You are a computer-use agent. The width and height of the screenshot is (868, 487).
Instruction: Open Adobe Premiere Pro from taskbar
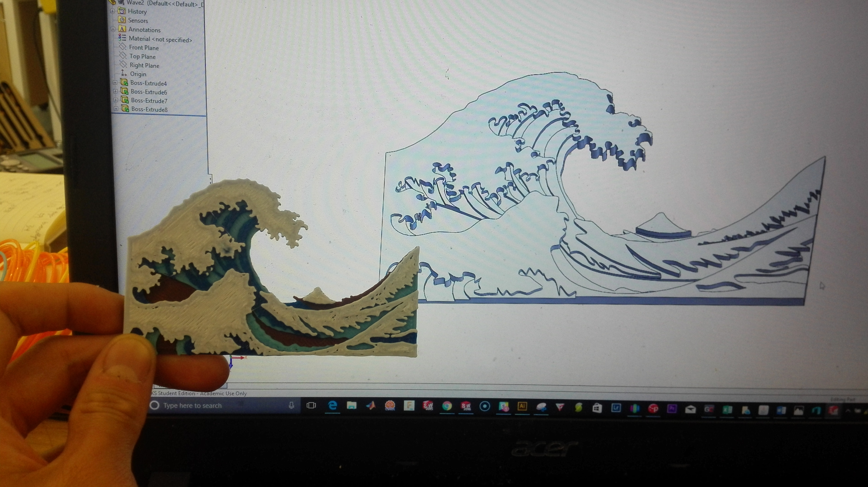672,409
